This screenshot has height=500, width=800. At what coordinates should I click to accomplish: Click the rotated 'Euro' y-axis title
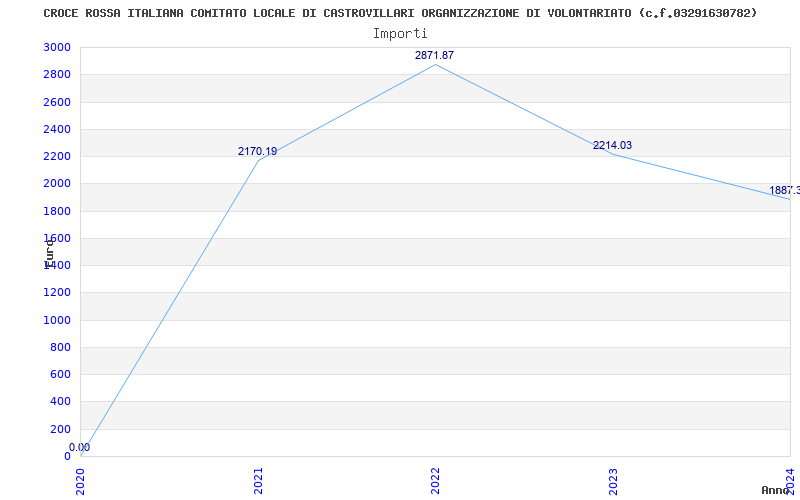49,253
